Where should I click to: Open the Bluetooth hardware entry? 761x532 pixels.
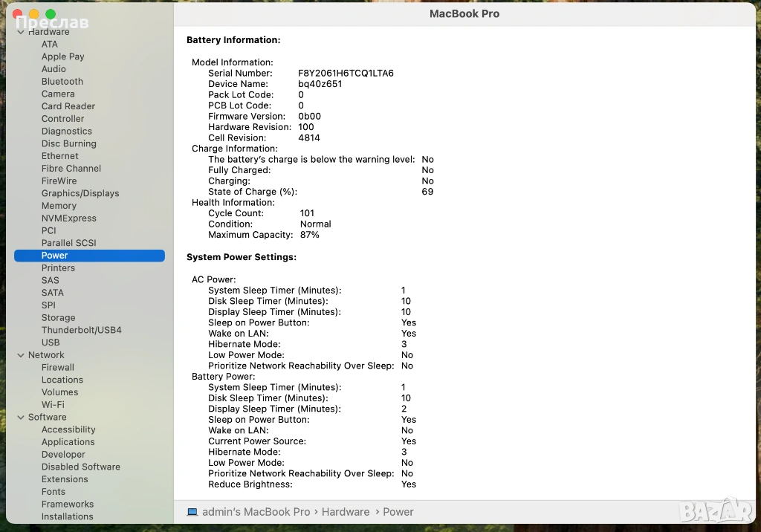[62, 82]
